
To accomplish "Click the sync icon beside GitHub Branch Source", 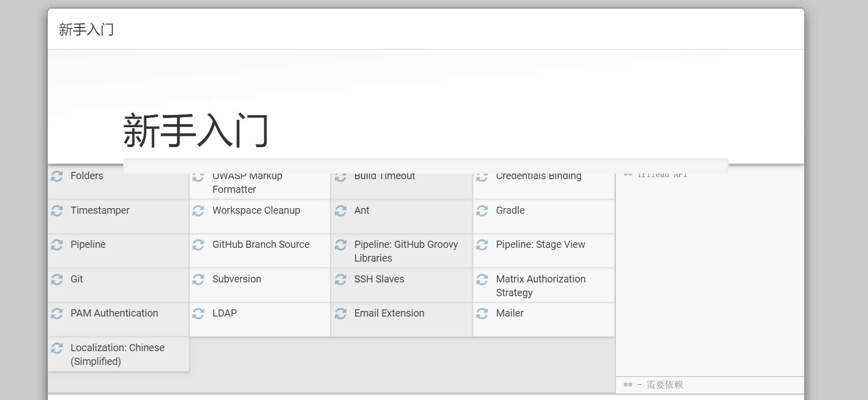I will pyautogui.click(x=199, y=245).
